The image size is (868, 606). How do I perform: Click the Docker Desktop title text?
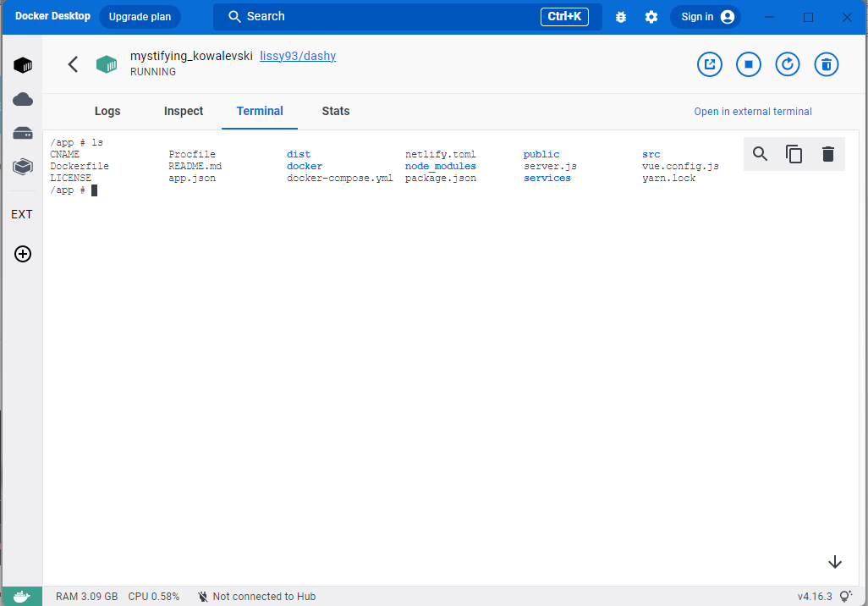52,16
